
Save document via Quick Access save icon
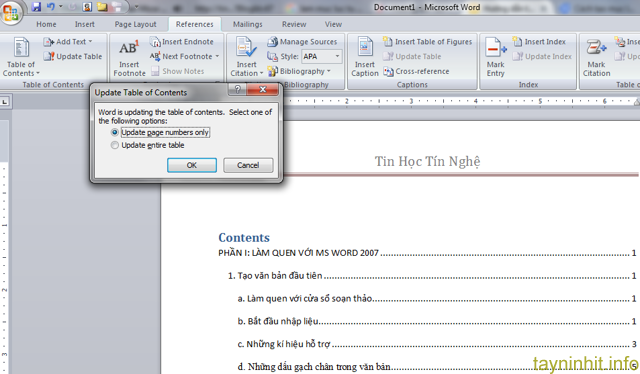36,7
